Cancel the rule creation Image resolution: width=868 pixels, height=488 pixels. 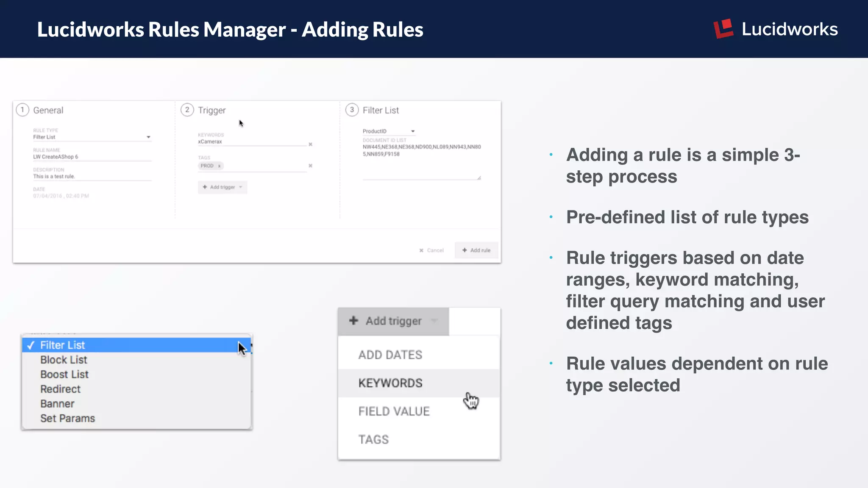click(x=431, y=250)
